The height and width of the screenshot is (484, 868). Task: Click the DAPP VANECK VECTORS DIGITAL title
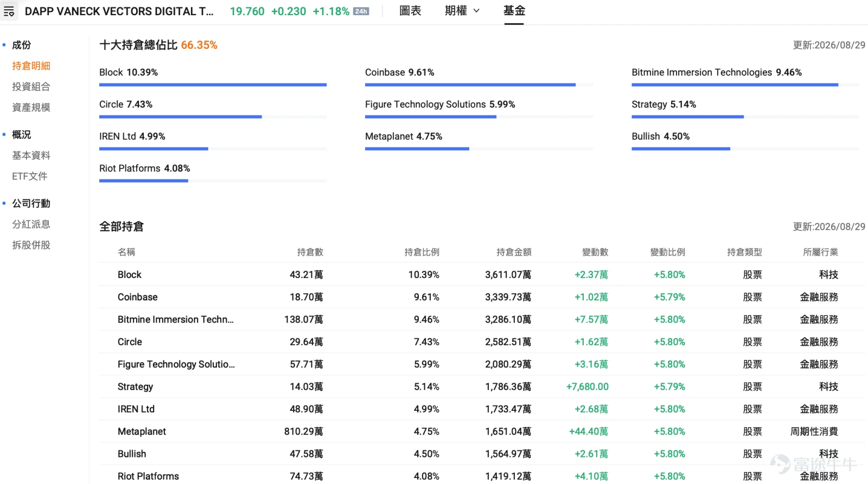pos(119,11)
